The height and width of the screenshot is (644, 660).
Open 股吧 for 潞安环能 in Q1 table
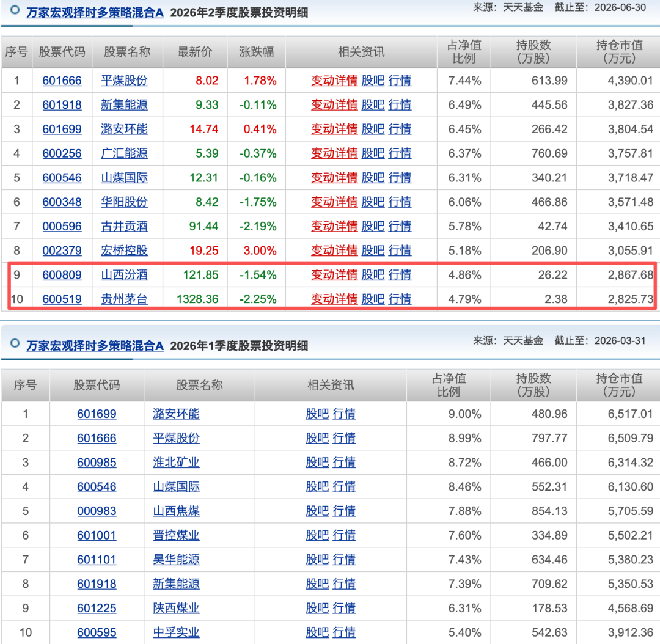coord(317,414)
